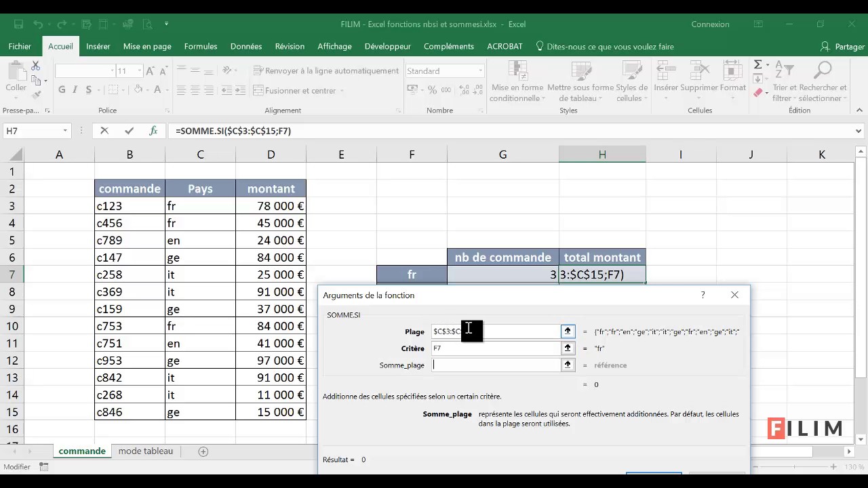Click the Copy icon in the clipboard group

point(36,81)
